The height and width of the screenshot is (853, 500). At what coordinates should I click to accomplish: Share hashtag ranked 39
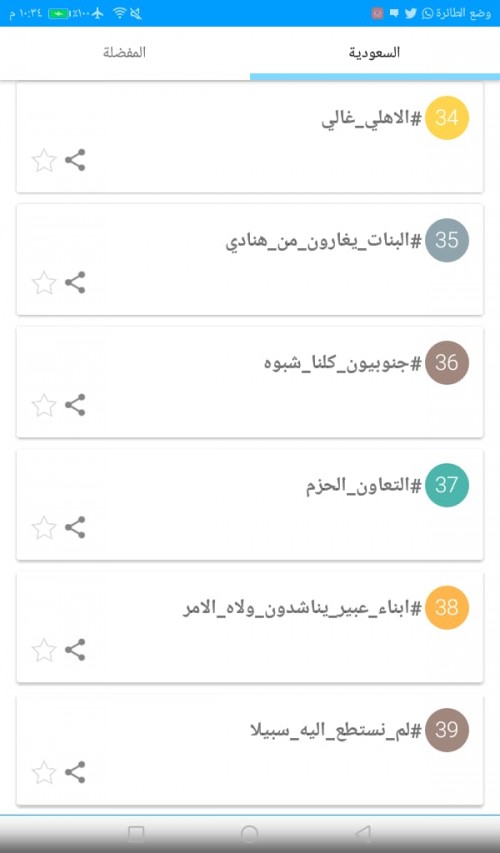click(x=75, y=772)
